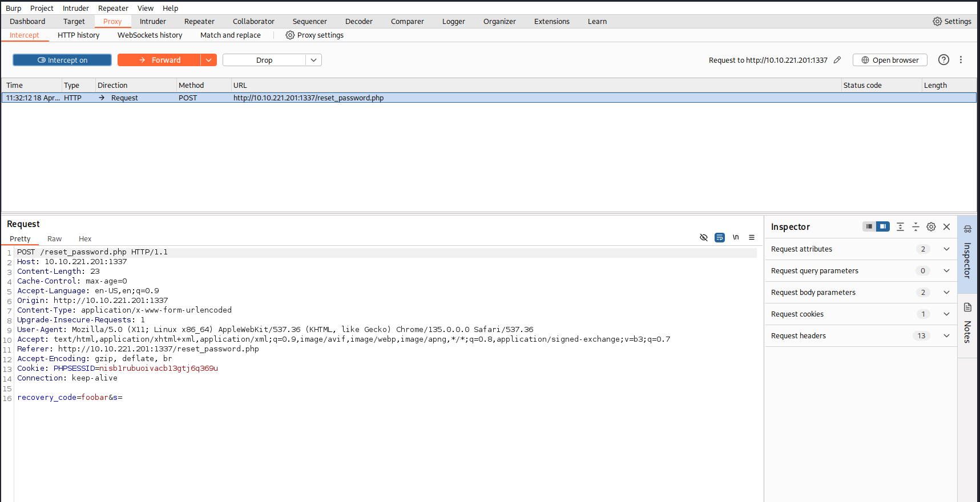This screenshot has width=980, height=502.
Task: Select Inspector single-pane layout icon
Action: coord(869,226)
